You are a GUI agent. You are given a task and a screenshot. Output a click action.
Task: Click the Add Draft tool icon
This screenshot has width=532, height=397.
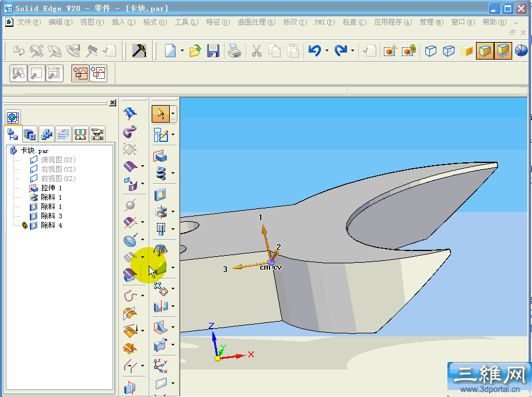pyautogui.click(x=160, y=250)
